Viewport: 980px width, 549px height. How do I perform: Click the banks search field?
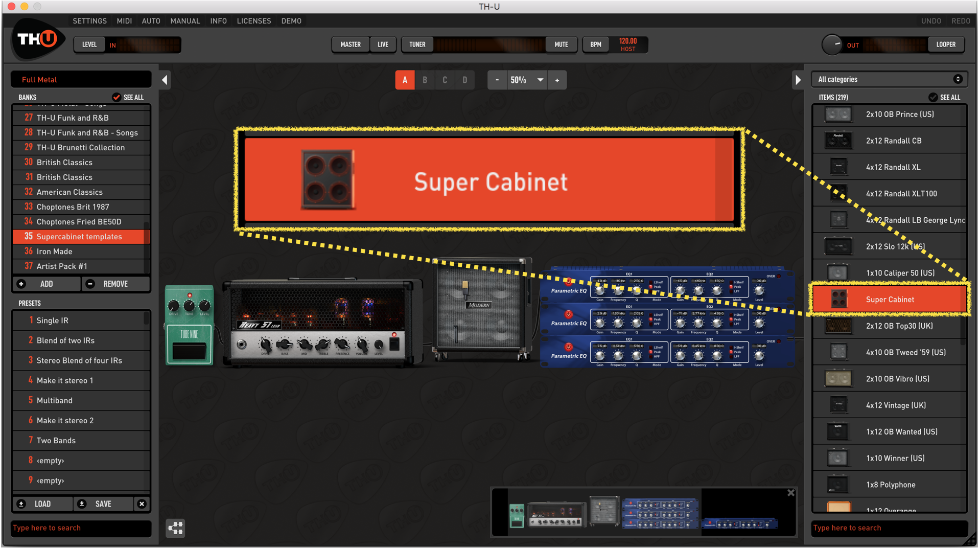point(81,528)
